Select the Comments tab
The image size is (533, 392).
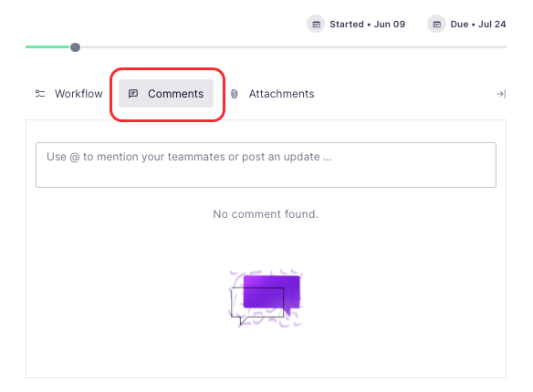click(166, 94)
